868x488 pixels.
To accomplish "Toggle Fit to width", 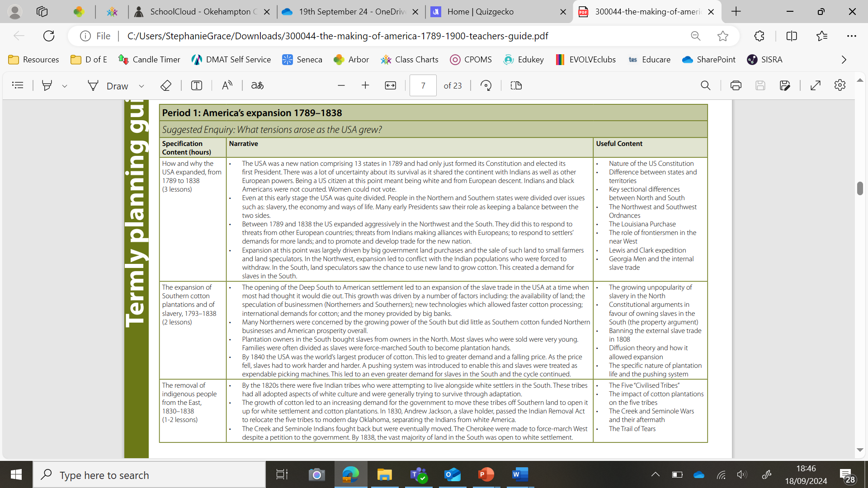I will [x=391, y=85].
